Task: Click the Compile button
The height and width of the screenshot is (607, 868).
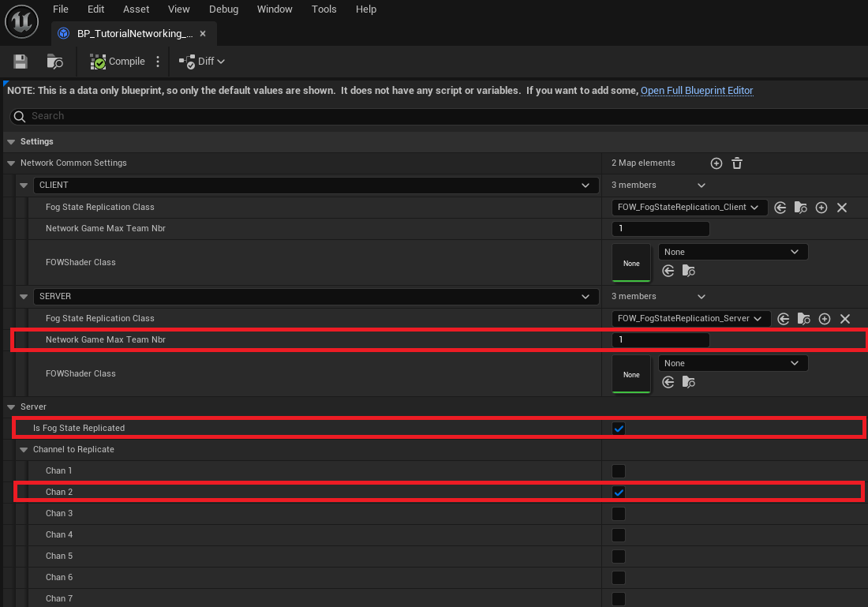Action: [118, 62]
